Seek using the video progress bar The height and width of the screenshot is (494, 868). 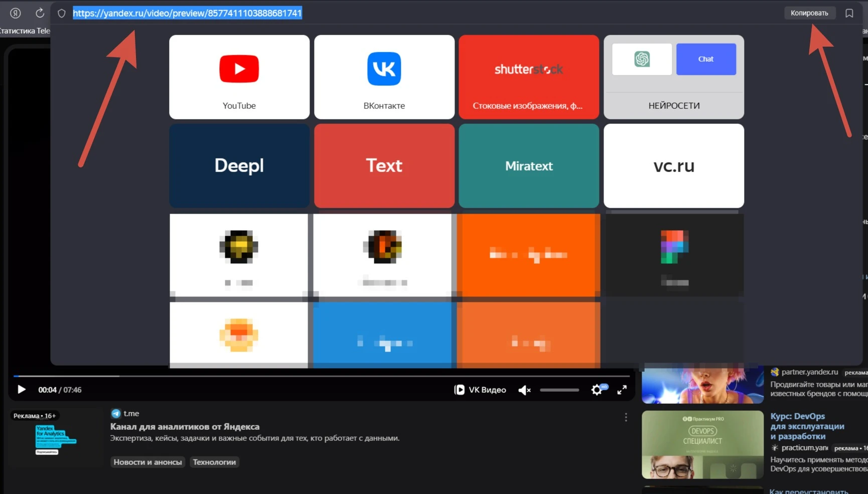click(x=322, y=376)
